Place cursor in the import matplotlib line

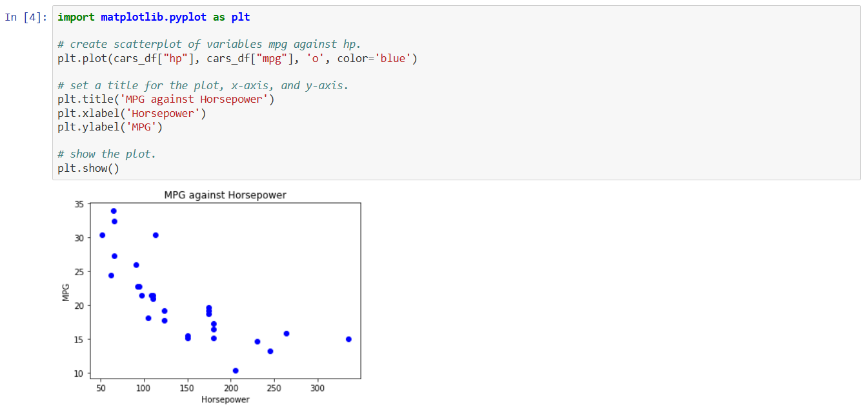[x=154, y=17]
